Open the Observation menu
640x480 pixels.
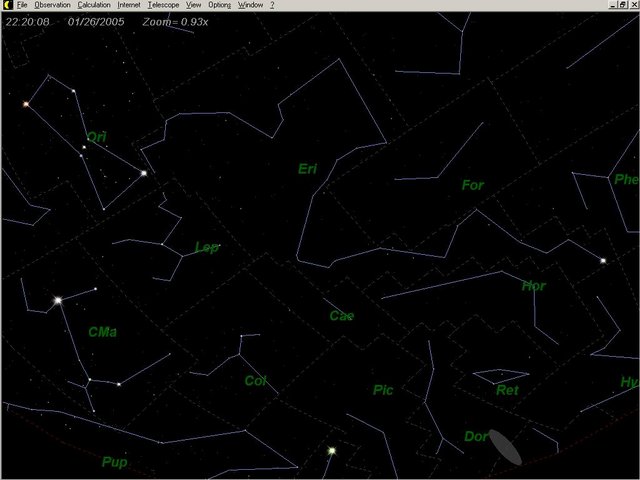click(x=52, y=5)
